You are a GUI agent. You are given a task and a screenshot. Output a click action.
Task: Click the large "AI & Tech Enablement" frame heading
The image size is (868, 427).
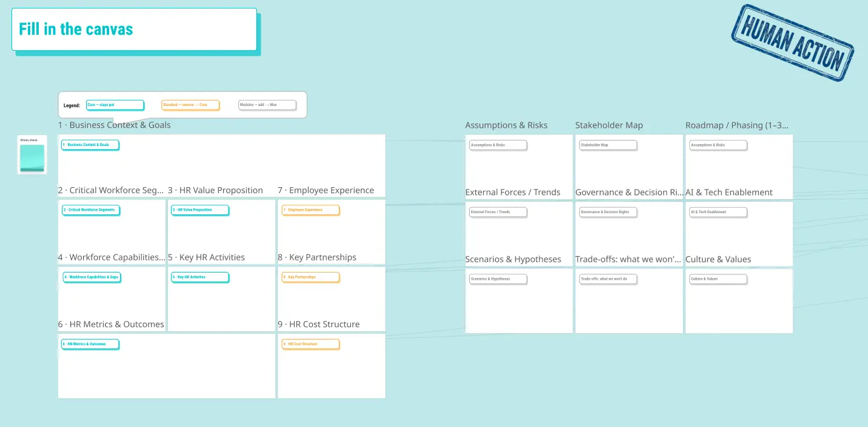coord(729,193)
